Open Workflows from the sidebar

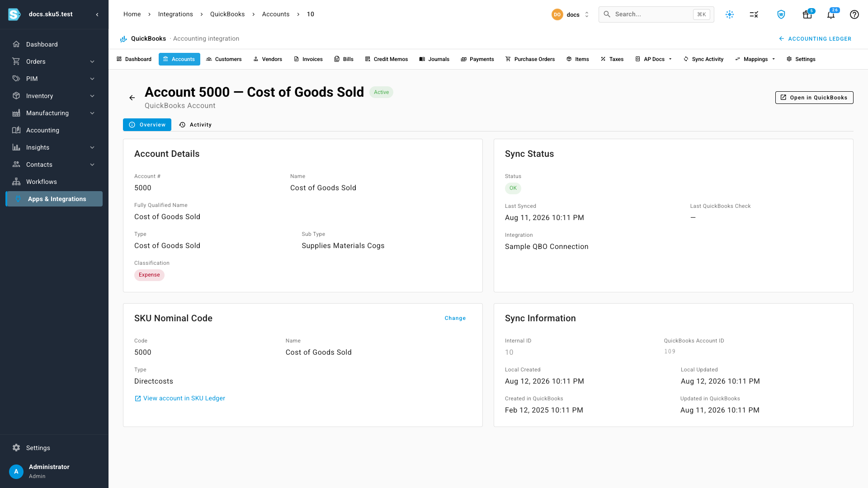[x=54, y=182]
